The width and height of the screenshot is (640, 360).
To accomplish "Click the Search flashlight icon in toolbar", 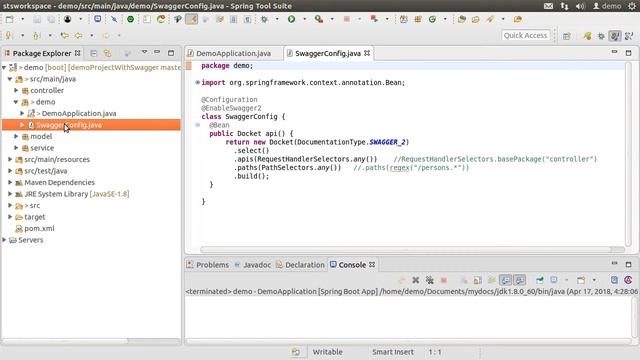I will [490, 19].
